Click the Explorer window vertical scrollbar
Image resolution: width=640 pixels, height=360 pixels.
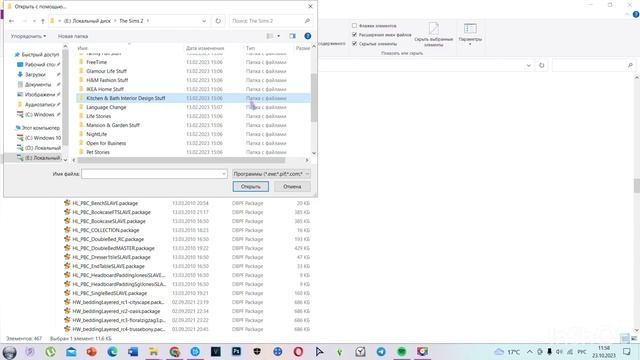[636, 185]
